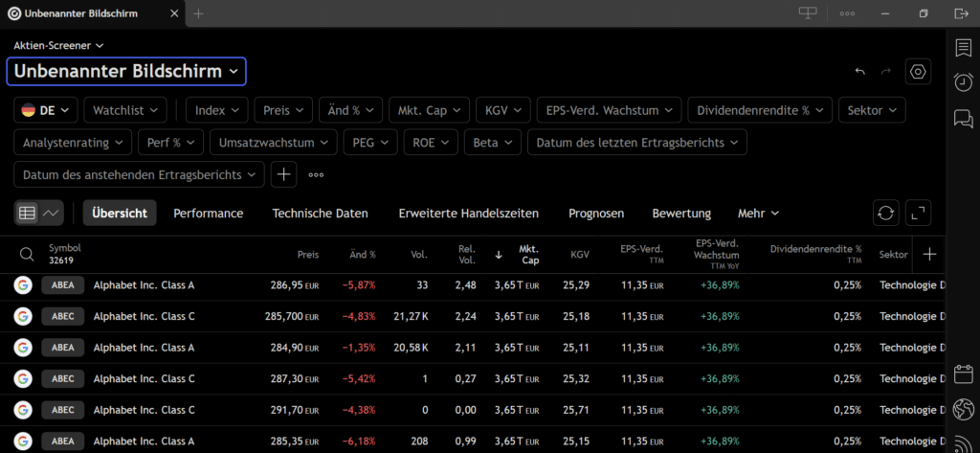Open the Preis filter dropdown
The image size is (980, 453).
coord(283,110)
